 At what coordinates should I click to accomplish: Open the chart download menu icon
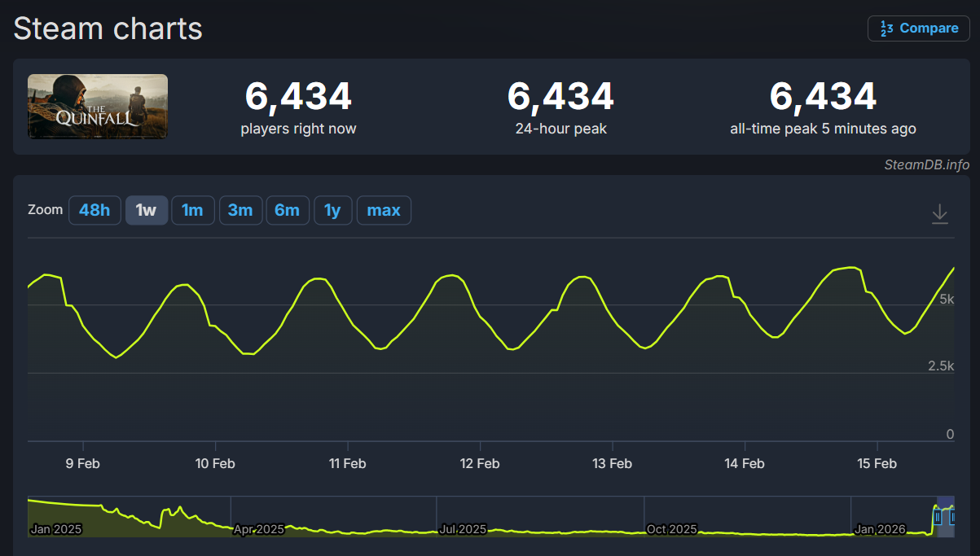click(939, 213)
